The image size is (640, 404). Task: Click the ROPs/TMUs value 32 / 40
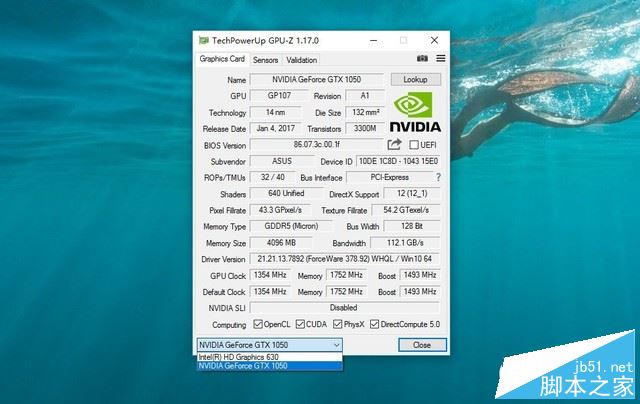pos(272,177)
